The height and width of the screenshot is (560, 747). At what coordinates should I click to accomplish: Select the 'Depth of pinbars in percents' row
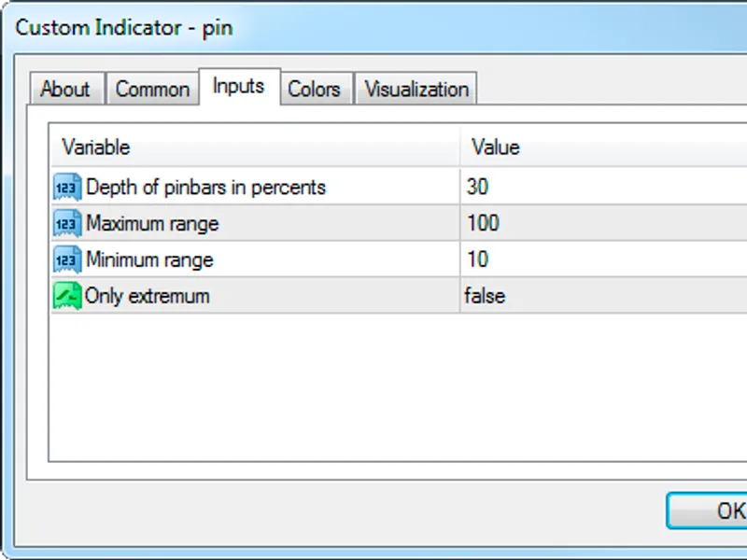[400, 188]
